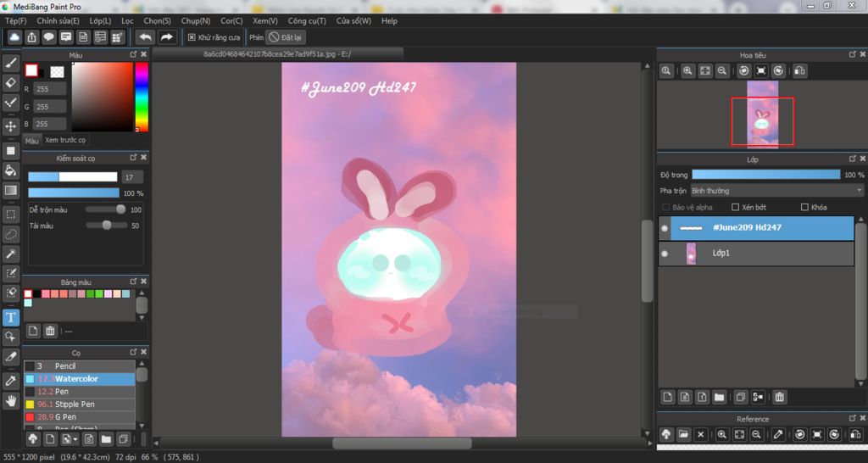Select the Operation tool below Text
The width and height of the screenshot is (868, 463).
point(10,337)
